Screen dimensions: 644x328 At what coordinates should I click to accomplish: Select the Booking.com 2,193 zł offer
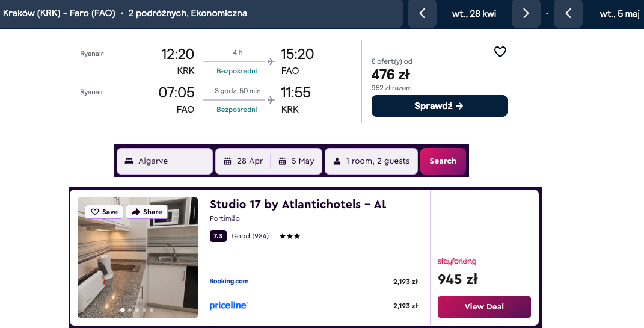click(x=313, y=281)
